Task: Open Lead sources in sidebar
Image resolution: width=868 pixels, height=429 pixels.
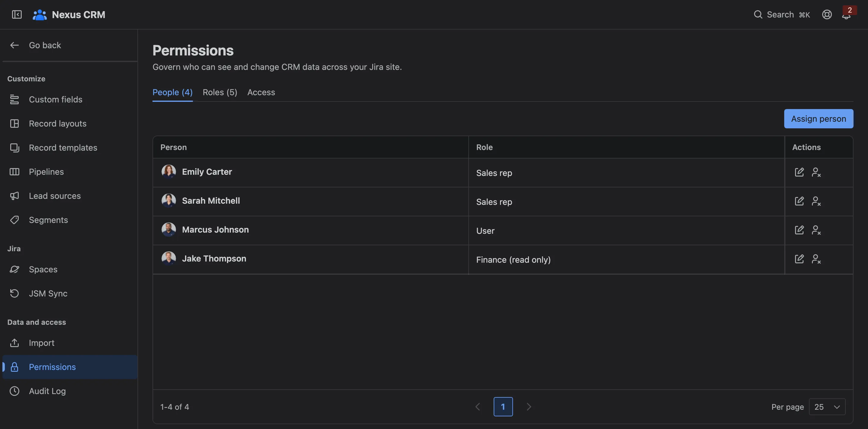Action: pos(70,196)
